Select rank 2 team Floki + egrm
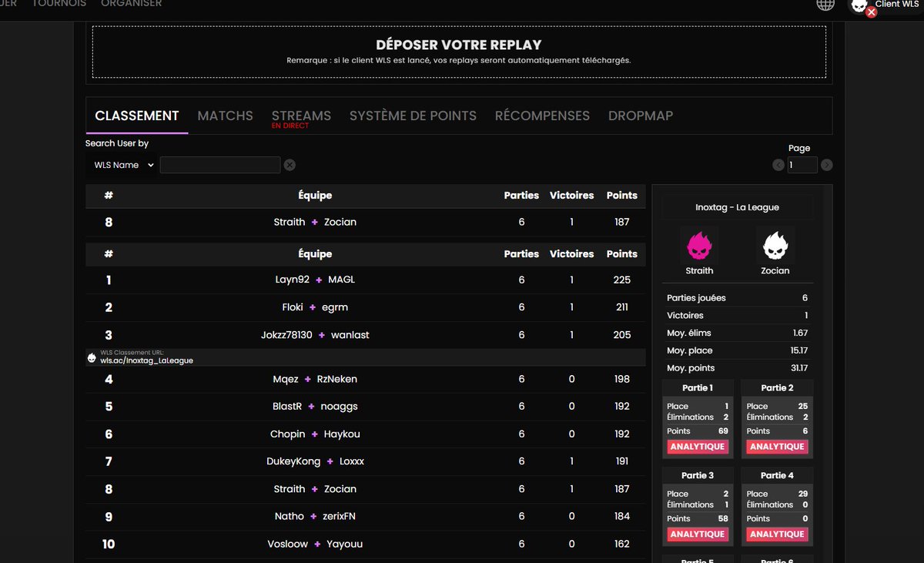This screenshot has width=924, height=563. pyautogui.click(x=365, y=307)
